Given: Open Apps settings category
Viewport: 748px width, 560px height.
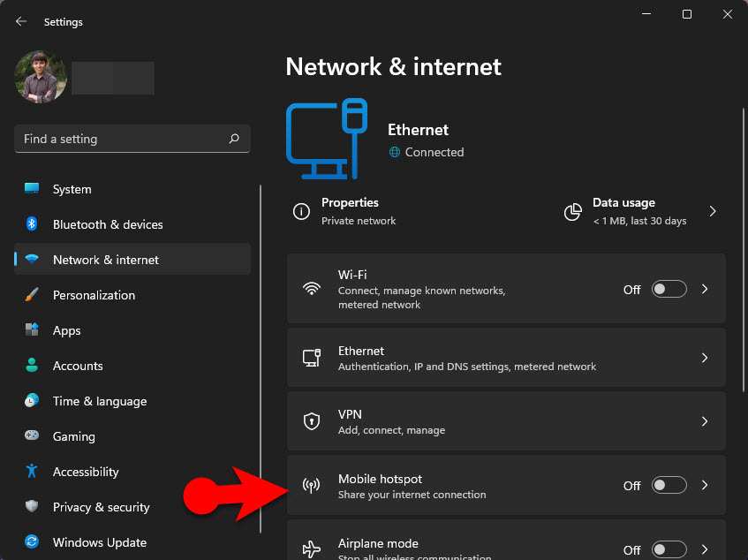Looking at the screenshot, I should (x=132, y=330).
